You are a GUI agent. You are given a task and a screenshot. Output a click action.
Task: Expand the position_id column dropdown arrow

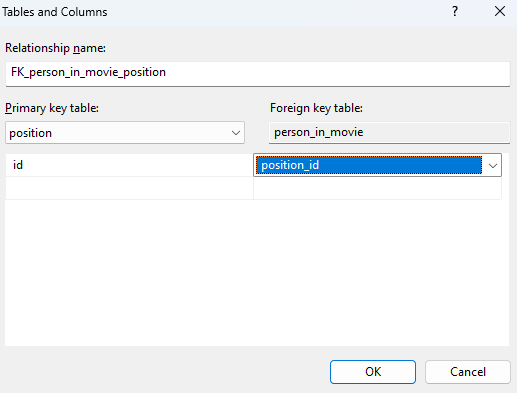pyautogui.click(x=493, y=165)
